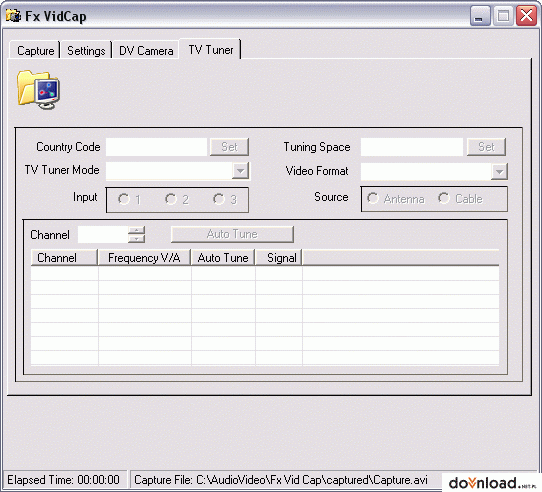This screenshot has width=542, height=492.
Task: Click the Capture File path in status bar
Action: click(281, 480)
